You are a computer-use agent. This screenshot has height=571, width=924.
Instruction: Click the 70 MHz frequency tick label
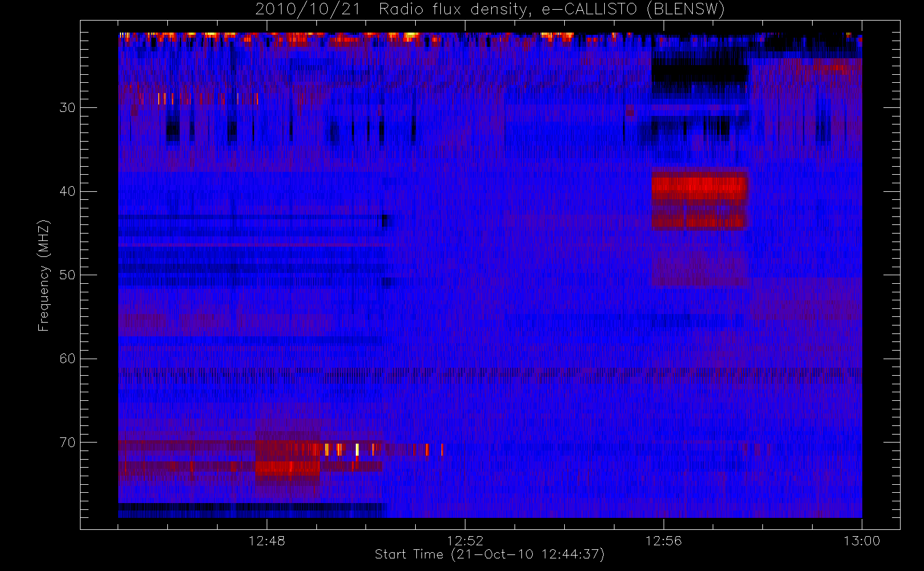[67, 443]
